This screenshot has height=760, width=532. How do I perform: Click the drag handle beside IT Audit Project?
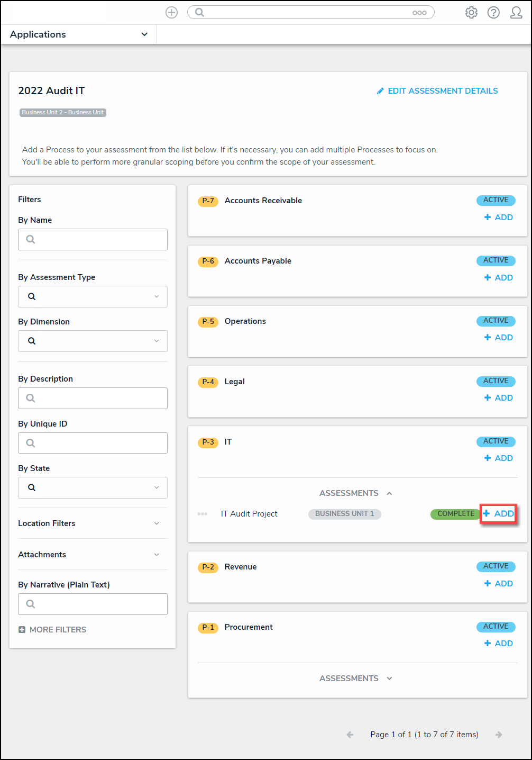pyautogui.click(x=203, y=514)
